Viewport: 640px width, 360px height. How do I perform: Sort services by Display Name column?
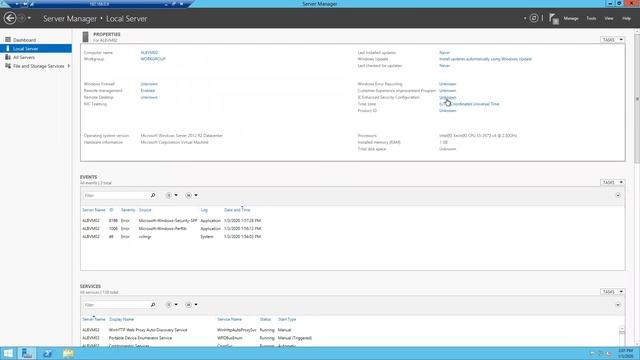coord(121,319)
